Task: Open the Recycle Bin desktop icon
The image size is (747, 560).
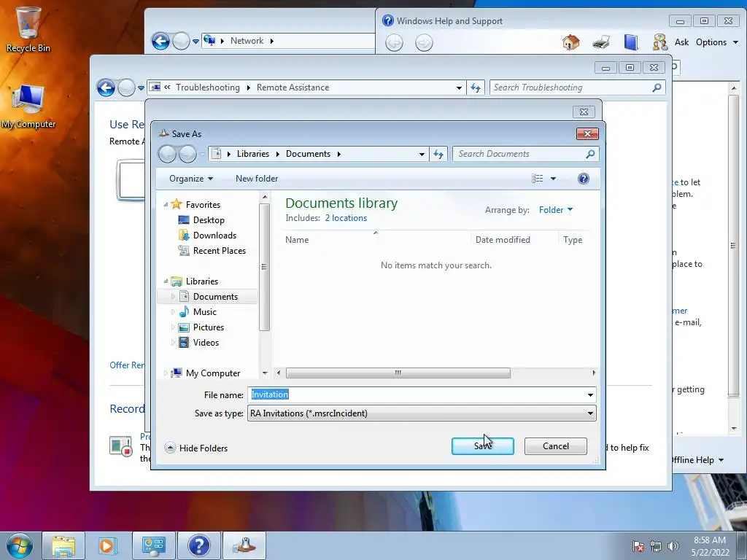Action: coord(28,29)
